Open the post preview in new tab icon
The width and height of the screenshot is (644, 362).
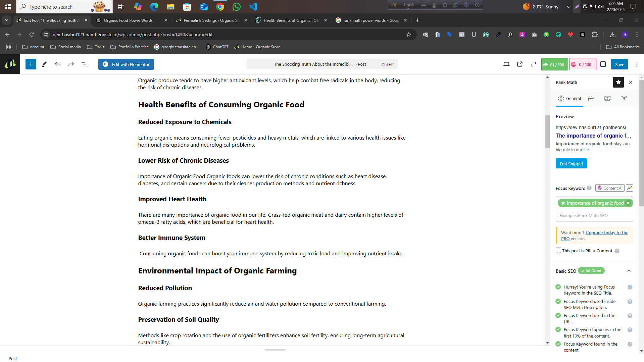pos(520,64)
